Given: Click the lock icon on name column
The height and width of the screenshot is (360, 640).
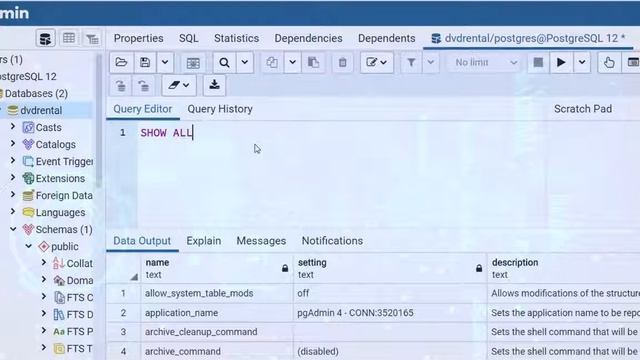Looking at the screenshot, I should click(x=285, y=268).
